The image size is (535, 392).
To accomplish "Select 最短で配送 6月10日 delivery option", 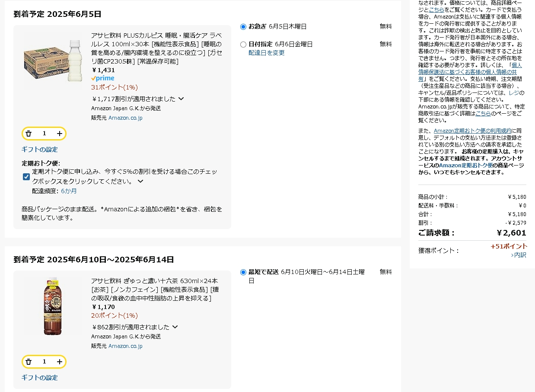I will [x=243, y=272].
